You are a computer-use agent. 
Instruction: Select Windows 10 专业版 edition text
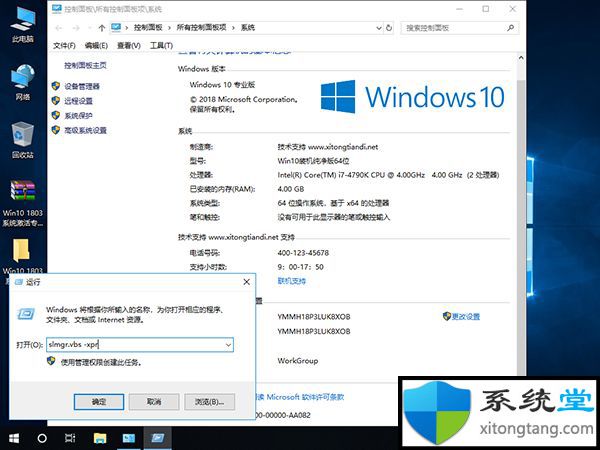tap(222, 85)
